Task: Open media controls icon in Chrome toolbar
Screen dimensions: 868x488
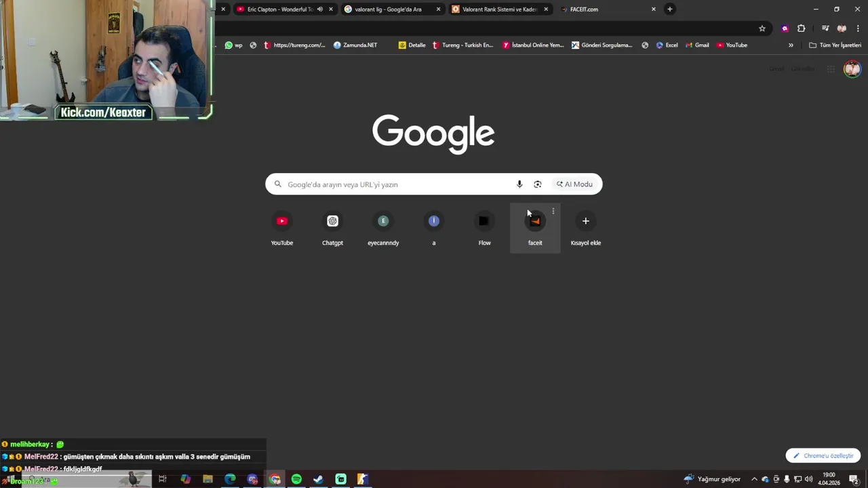Action: click(825, 28)
